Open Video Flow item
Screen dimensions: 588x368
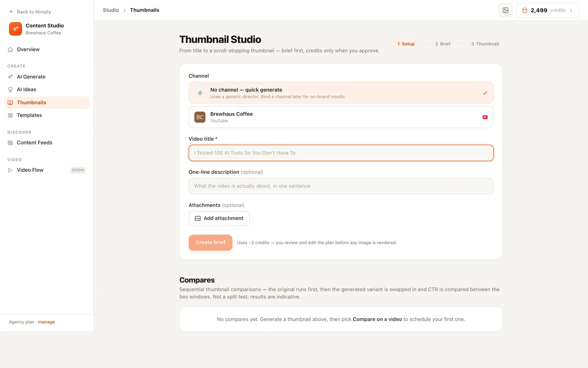(47, 170)
